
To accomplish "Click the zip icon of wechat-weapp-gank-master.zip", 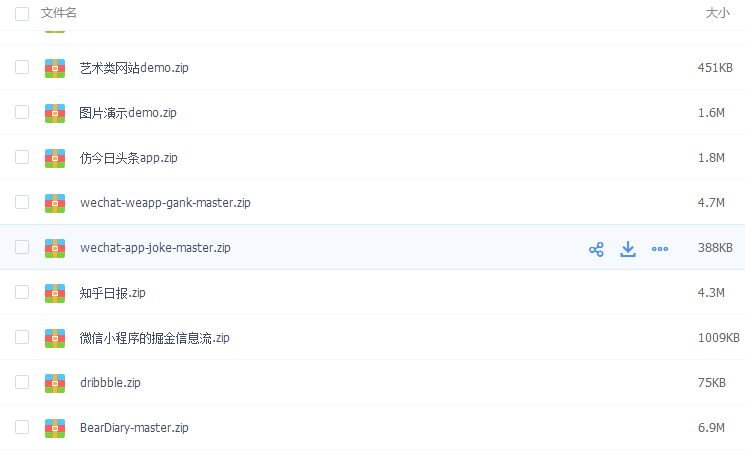I will (55, 203).
